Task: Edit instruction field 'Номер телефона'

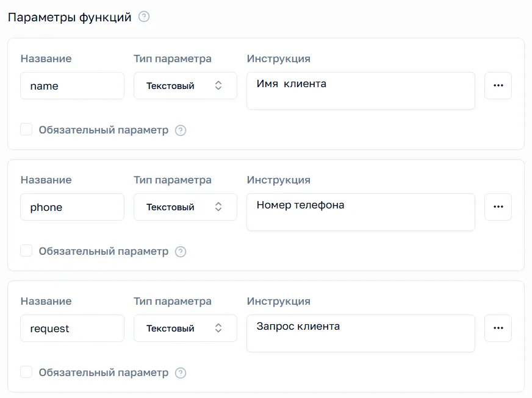Action: [361, 212]
